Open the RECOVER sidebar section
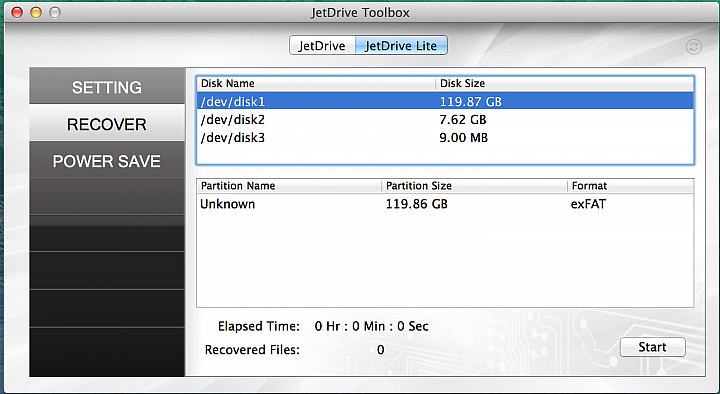Image resolution: width=720 pixels, height=394 pixels. [107, 123]
